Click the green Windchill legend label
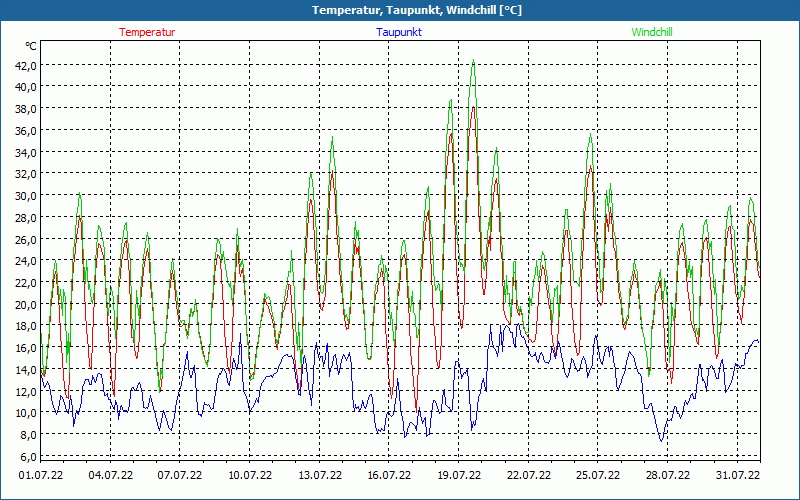 [652, 32]
